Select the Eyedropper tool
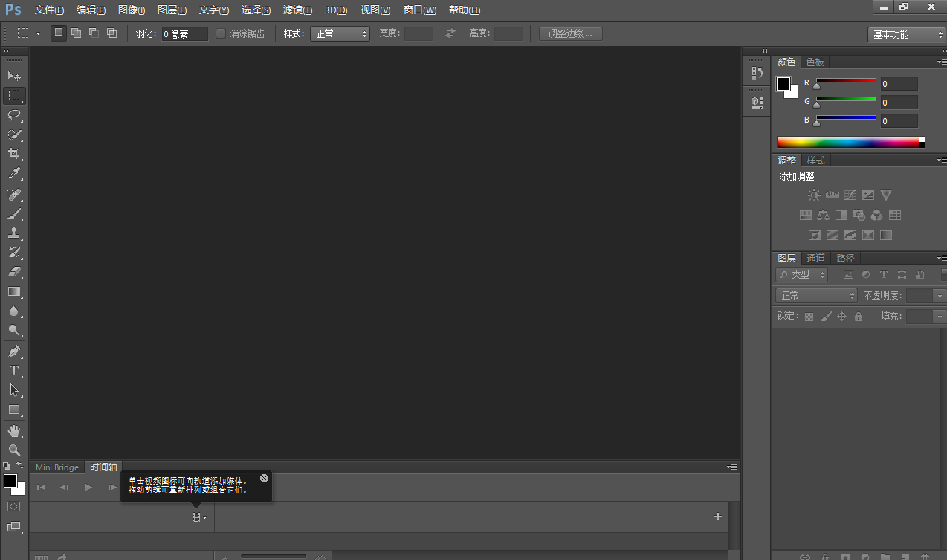The image size is (947, 560). (x=14, y=173)
